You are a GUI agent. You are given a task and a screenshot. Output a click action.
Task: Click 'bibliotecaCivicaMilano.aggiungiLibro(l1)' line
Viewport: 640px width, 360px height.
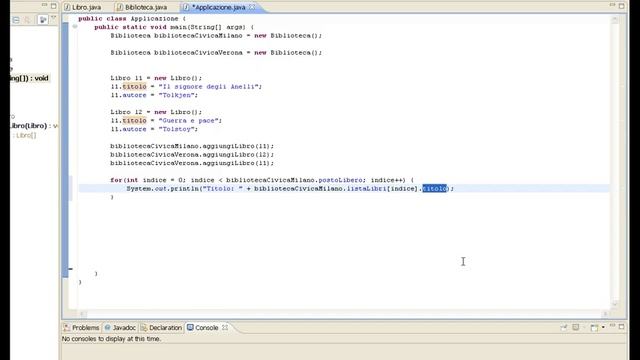click(192, 146)
